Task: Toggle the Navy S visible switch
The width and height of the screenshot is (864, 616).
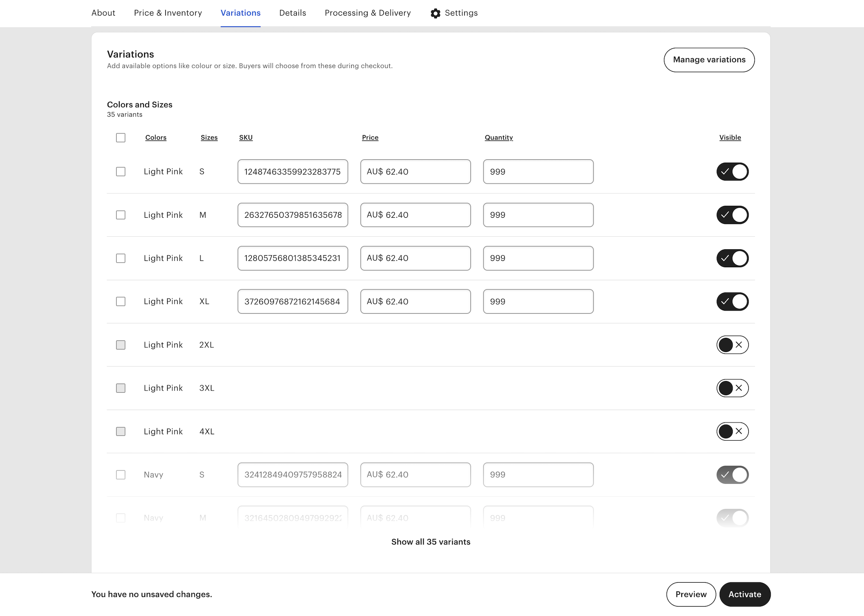Action: (x=732, y=474)
